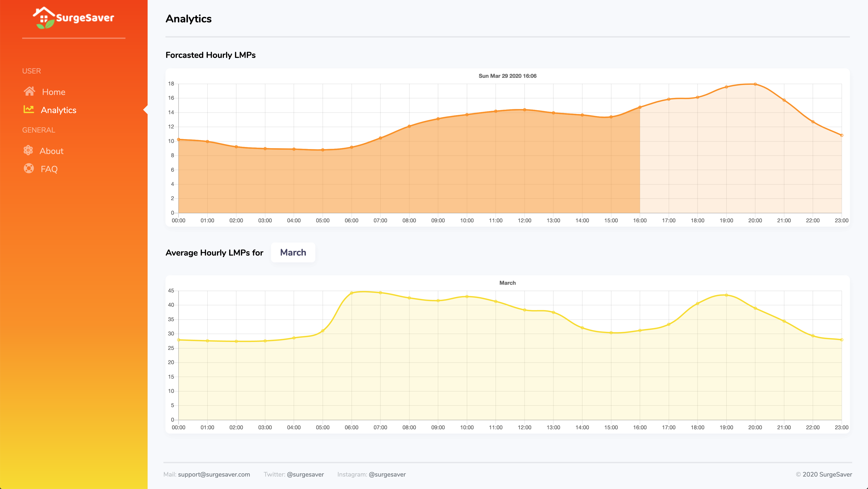868x489 pixels.
Task: Open the March month dropdown
Action: [x=293, y=253]
